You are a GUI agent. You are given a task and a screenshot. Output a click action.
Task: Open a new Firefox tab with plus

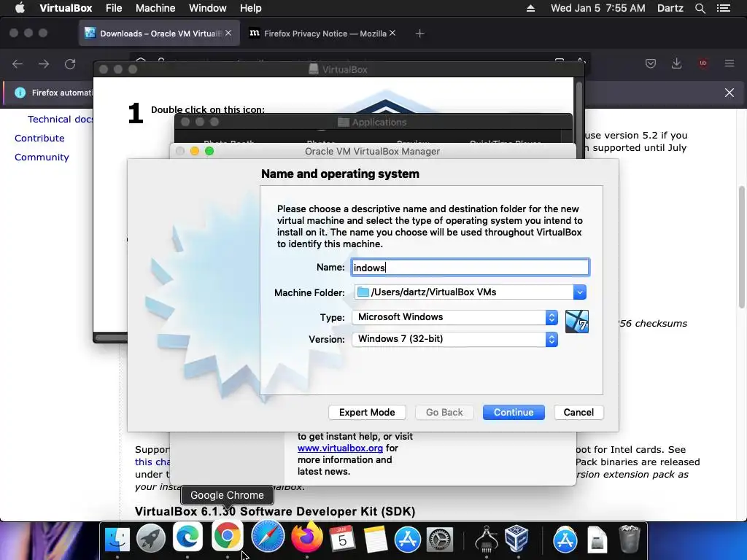419,34
